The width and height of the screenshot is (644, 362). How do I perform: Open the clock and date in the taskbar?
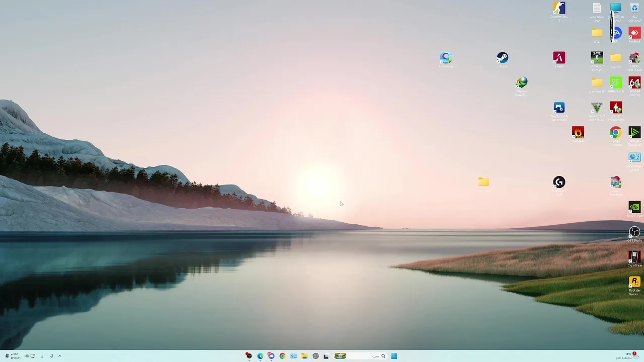click(15, 356)
